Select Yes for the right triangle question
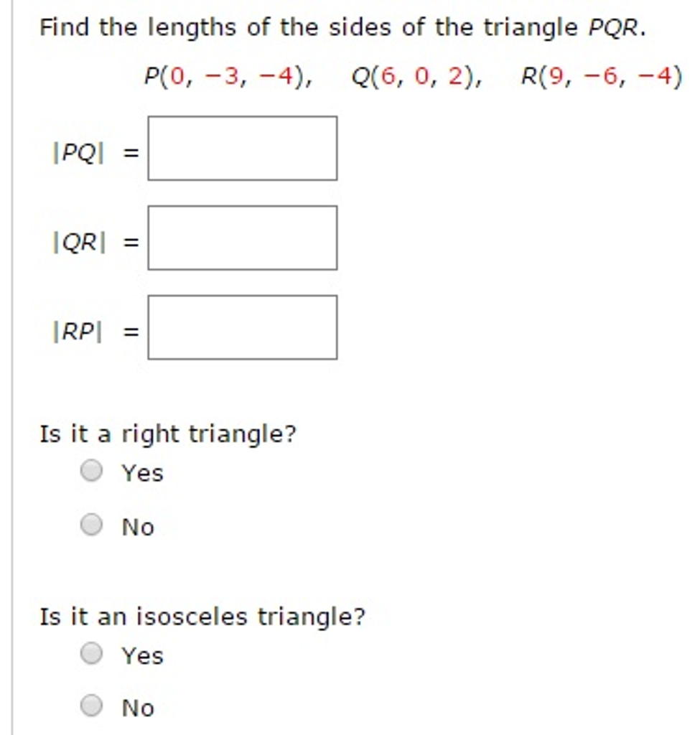Viewport: 700px width, 735px height. coord(92,470)
